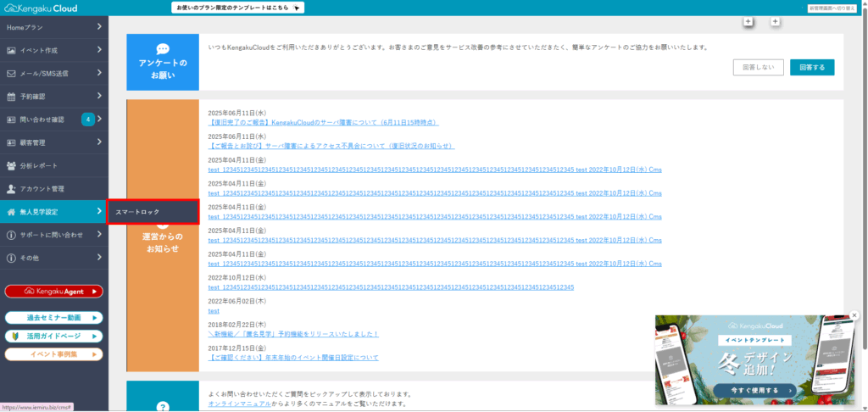
Task: Click the winter design ad banner image
Action: point(756,360)
